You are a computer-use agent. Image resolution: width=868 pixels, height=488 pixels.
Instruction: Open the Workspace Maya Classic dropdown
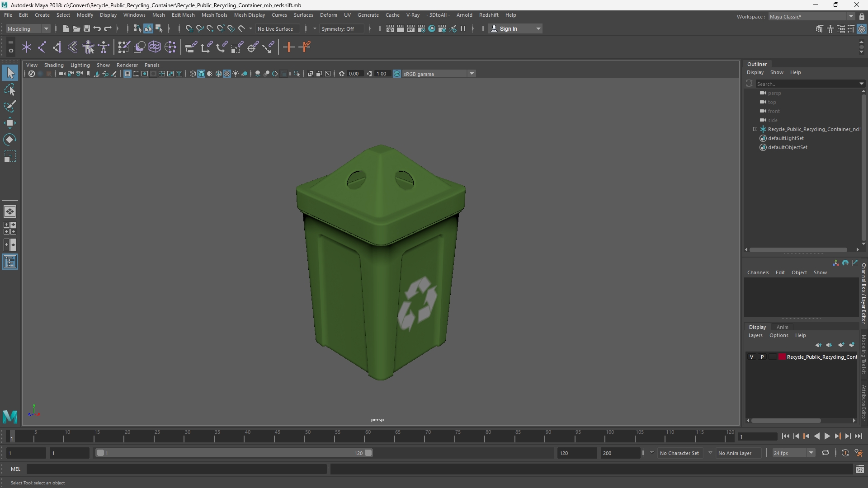click(x=811, y=16)
